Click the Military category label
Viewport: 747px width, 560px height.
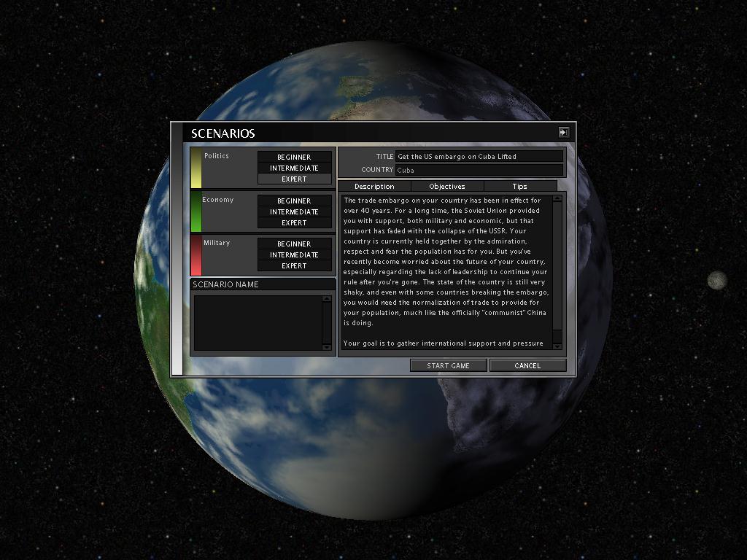coord(217,242)
